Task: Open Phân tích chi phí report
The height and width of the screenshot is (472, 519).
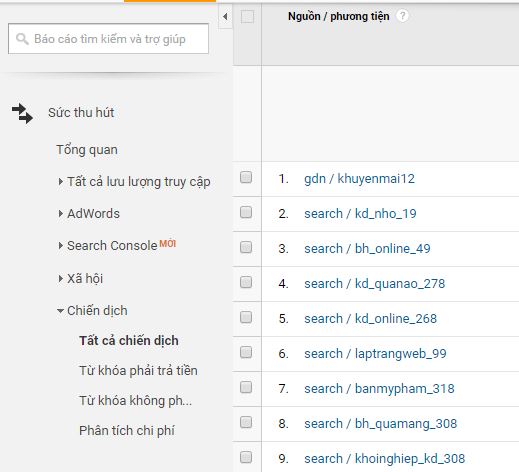Action: (127, 430)
